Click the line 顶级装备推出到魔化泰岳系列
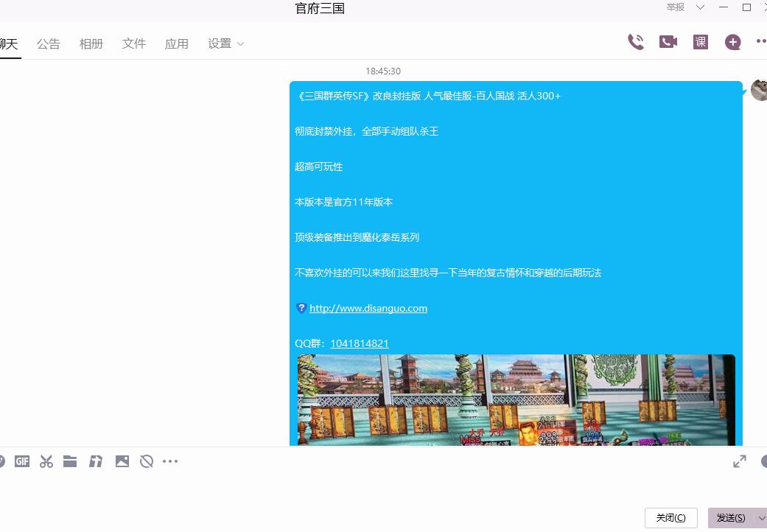Screen dimensions: 767x532 point(357,237)
